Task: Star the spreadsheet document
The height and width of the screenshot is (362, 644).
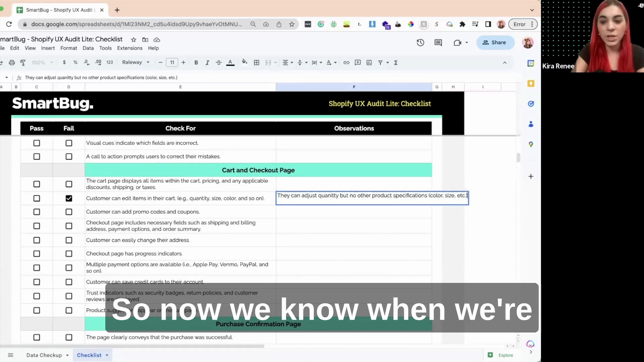Action: click(x=133, y=40)
